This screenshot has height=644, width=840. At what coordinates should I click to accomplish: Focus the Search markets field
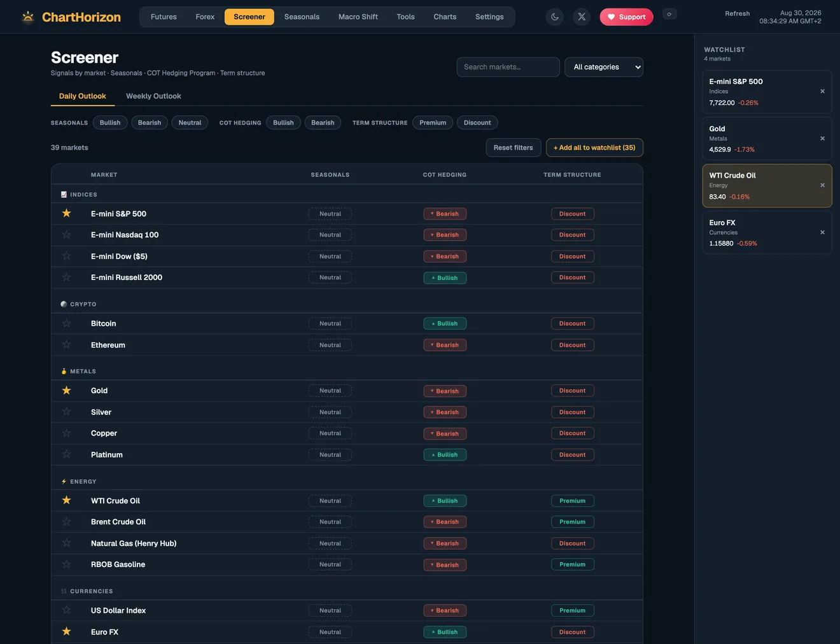(x=508, y=67)
